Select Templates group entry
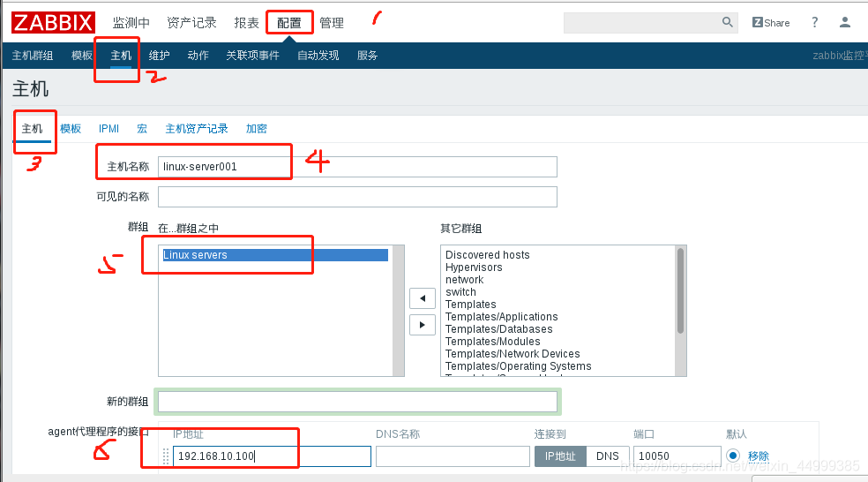This screenshot has width=868, height=482. tap(470, 305)
